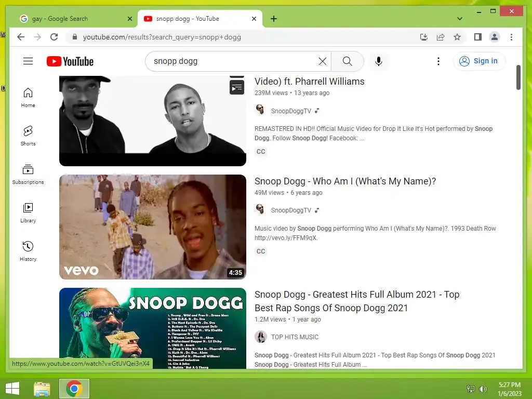
Task: Click SnoopDoggTV channel name under Who Am I
Action: (x=291, y=210)
